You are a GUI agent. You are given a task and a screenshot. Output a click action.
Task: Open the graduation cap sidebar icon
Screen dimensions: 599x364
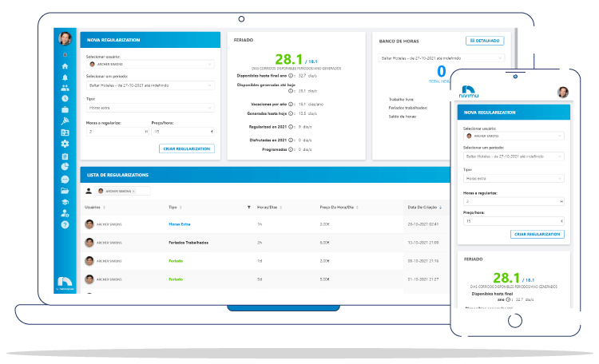coord(65,203)
